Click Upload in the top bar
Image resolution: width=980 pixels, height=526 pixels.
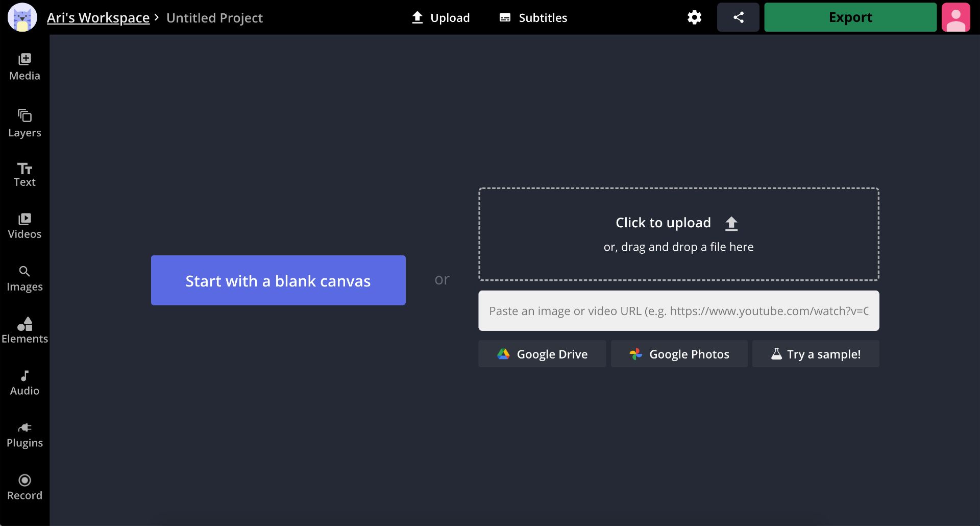(440, 18)
